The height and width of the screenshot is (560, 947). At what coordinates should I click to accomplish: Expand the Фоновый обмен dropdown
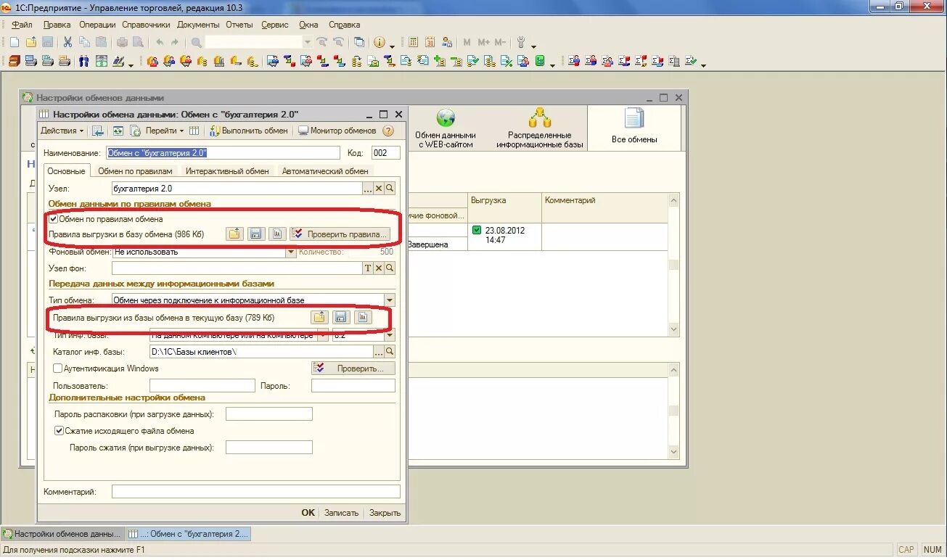tap(291, 252)
